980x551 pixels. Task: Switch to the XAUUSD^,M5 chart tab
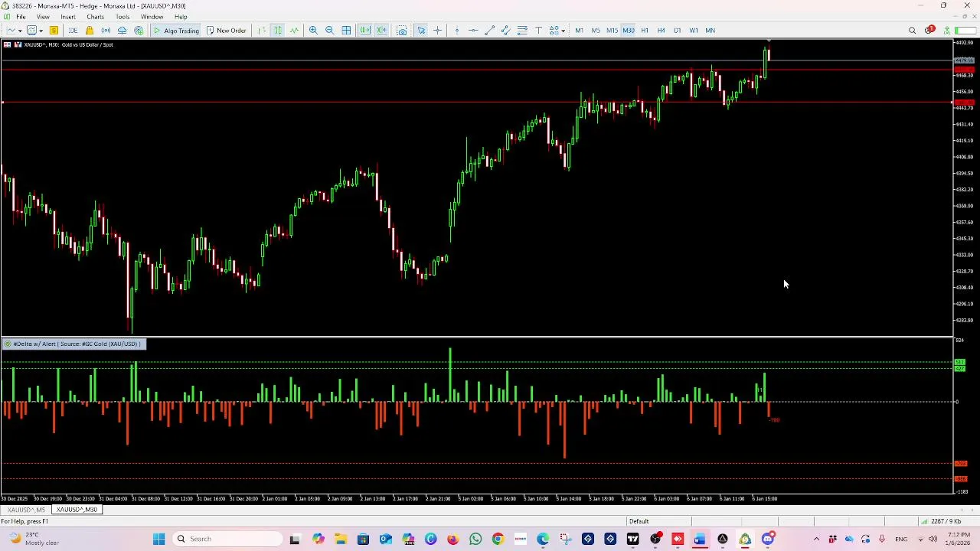coord(26,510)
